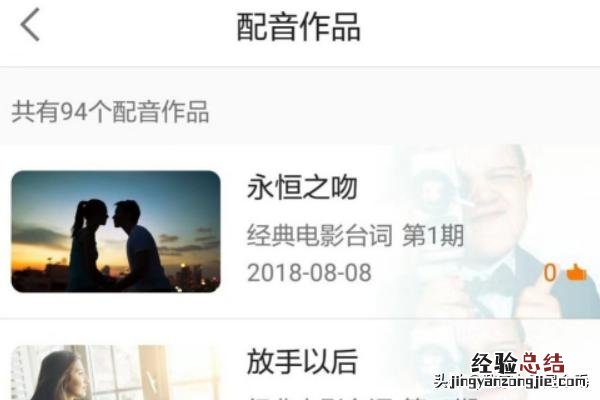Select the 经典电影台词 category text
Image resolution: width=600 pixels, height=400 pixels.
pos(320,235)
